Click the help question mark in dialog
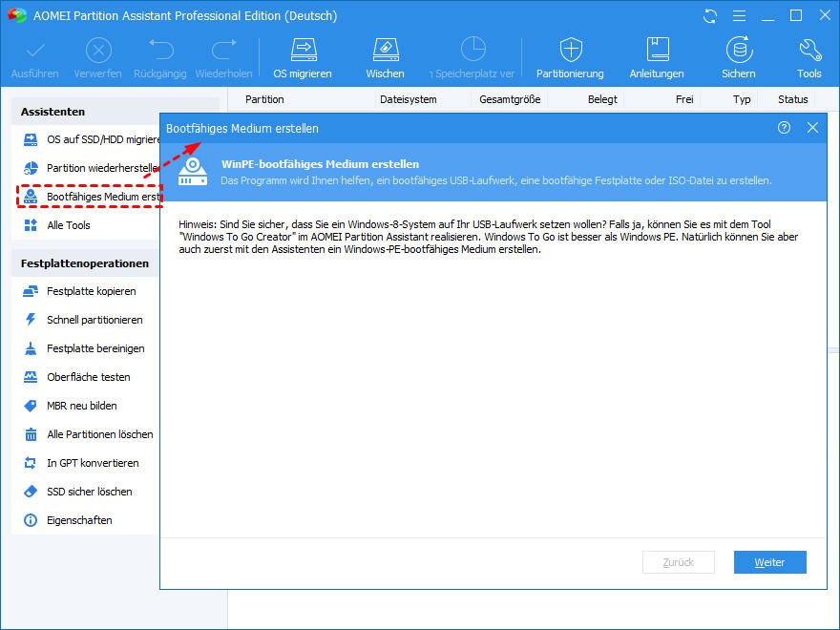The image size is (840, 630). pyautogui.click(x=784, y=128)
